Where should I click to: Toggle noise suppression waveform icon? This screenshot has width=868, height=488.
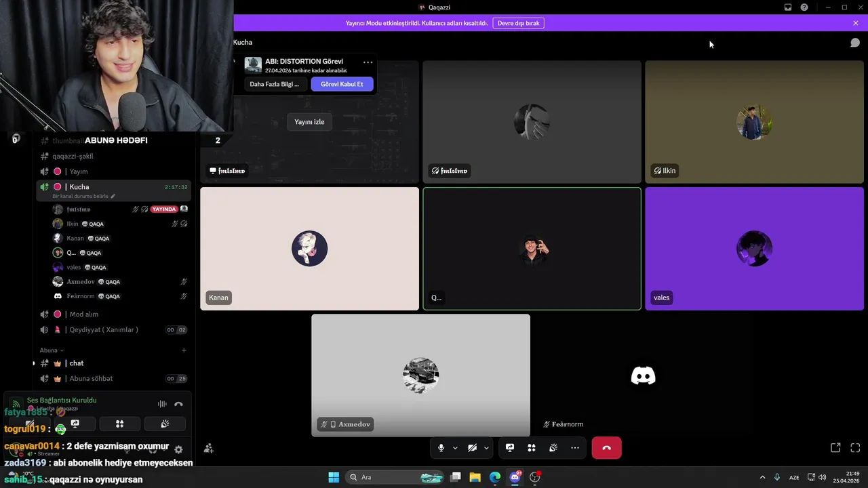[x=162, y=404]
